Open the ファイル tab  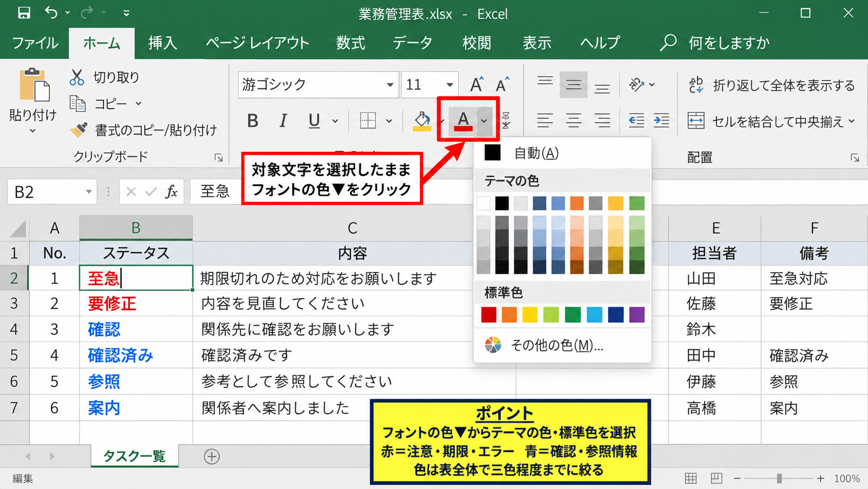(35, 43)
